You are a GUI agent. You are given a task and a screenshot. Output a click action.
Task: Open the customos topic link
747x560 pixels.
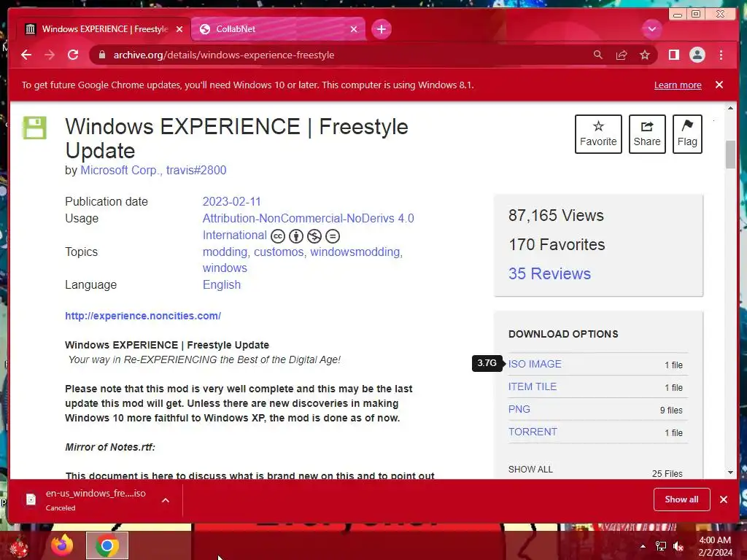279,252
